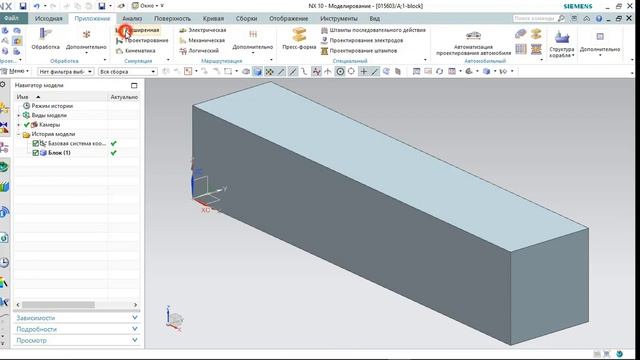This screenshot has width=640, height=360.
Task: Open Проектирование электродов tool
Action: pos(362,40)
